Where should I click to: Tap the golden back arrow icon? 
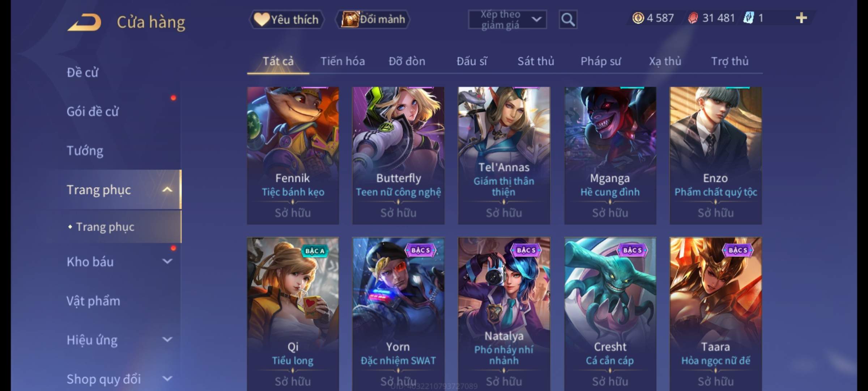(84, 22)
